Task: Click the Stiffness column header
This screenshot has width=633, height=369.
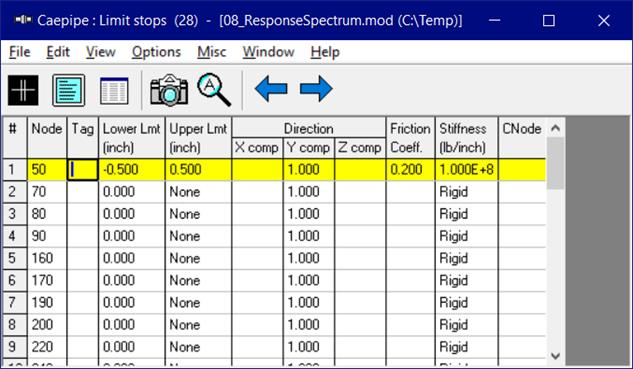Action: 466,138
